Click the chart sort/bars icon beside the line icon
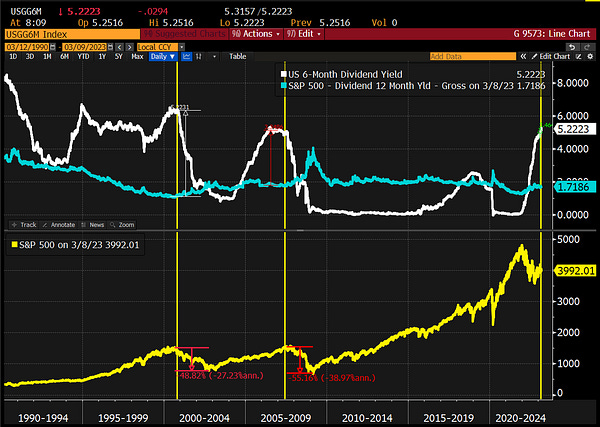Viewport: 600px width, 427px height. pyautogui.click(x=199, y=57)
